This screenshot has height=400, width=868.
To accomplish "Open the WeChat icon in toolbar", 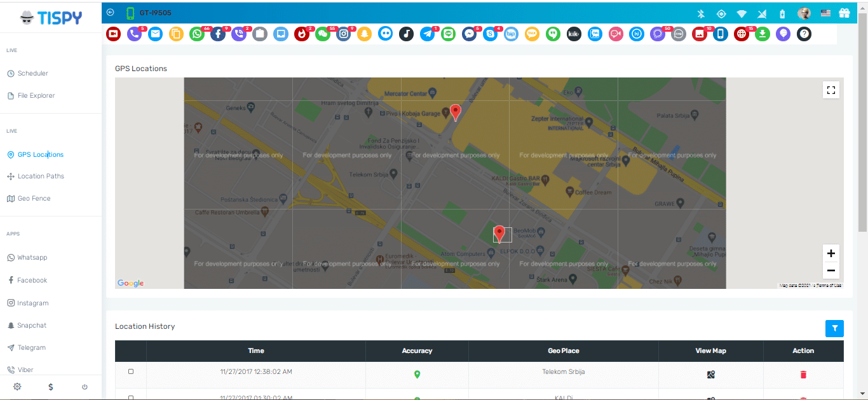I will [x=323, y=34].
